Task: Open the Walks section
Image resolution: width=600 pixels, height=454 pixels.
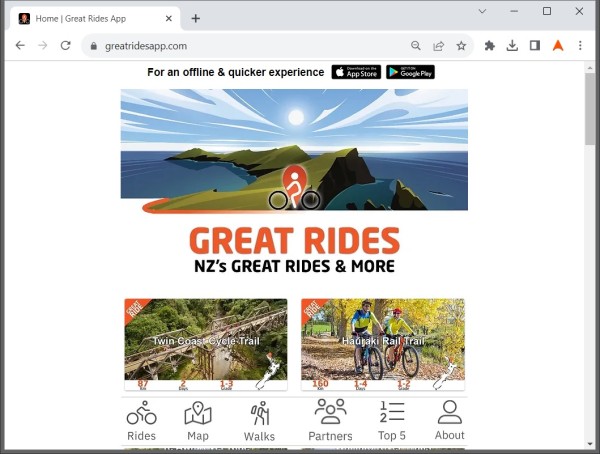Action: (x=259, y=421)
